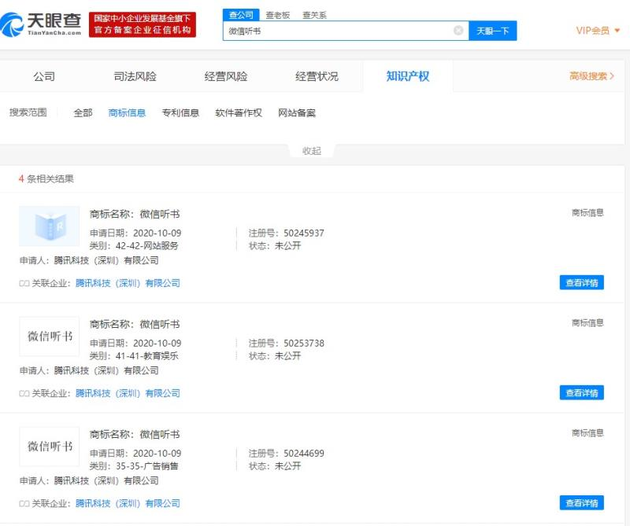Click registration number 50244699
630x526 pixels.
coord(304,453)
